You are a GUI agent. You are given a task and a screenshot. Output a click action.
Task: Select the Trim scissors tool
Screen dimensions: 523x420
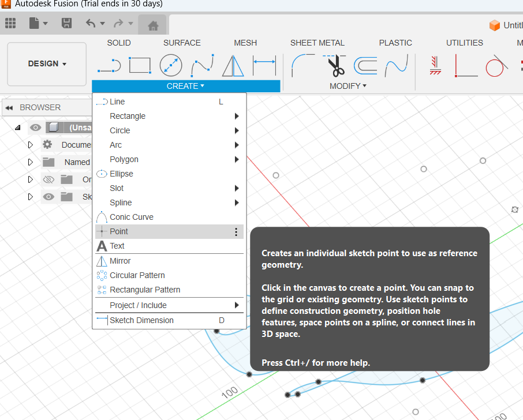335,65
